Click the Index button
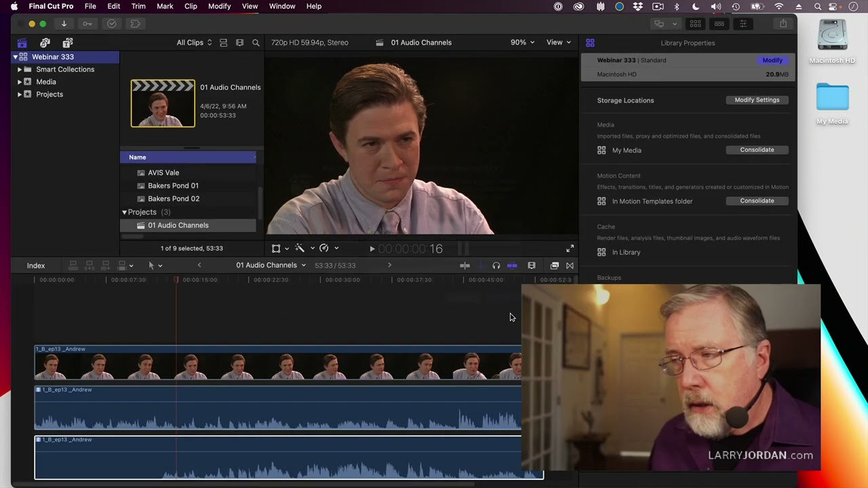 click(x=36, y=266)
